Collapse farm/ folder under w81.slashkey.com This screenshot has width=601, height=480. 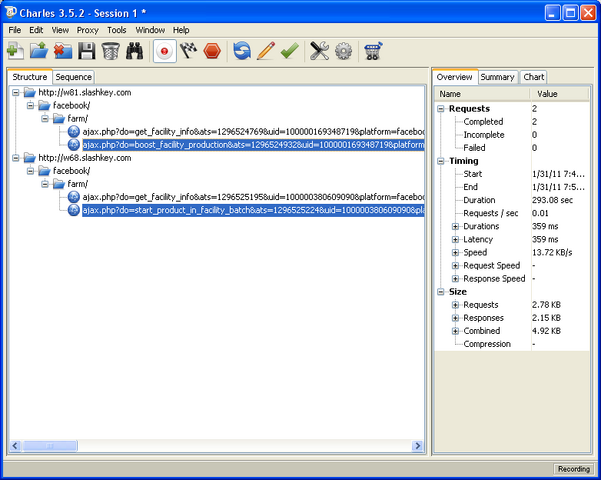(45, 118)
